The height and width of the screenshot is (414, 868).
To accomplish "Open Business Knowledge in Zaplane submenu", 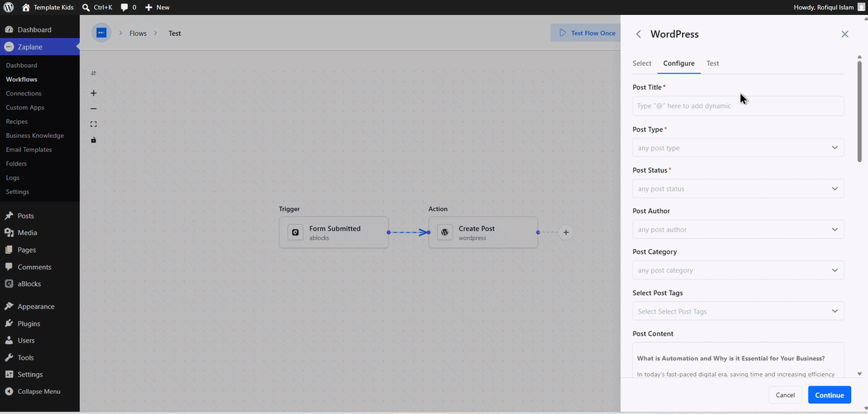I will [x=35, y=136].
